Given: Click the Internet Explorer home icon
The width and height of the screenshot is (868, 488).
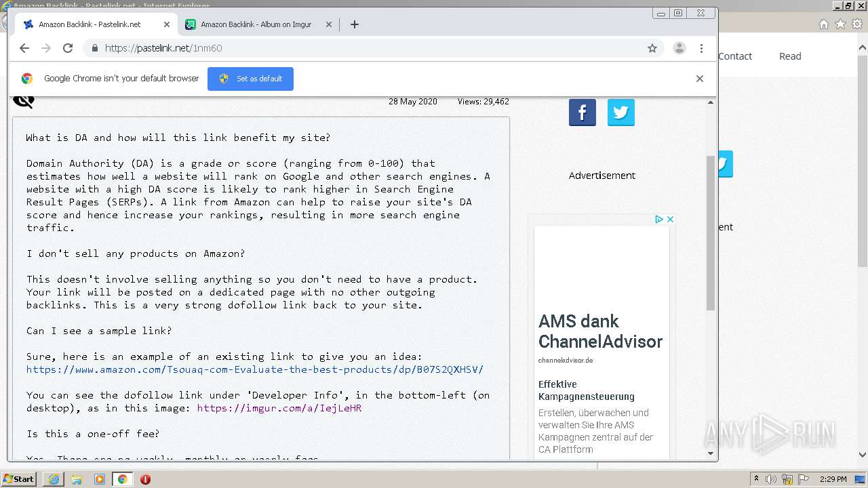Looking at the screenshot, I should (823, 24).
